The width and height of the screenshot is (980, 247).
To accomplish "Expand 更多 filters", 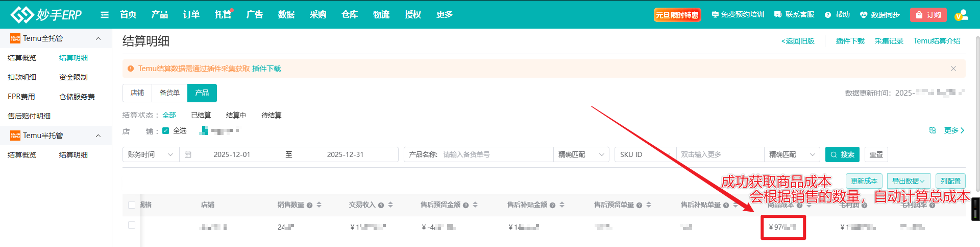I will pyautogui.click(x=954, y=130).
